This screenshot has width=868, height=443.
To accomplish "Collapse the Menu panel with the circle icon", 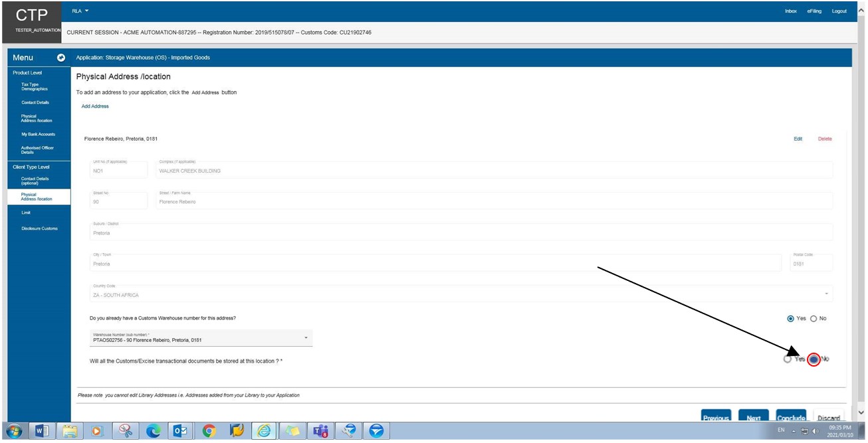I will coord(61,58).
